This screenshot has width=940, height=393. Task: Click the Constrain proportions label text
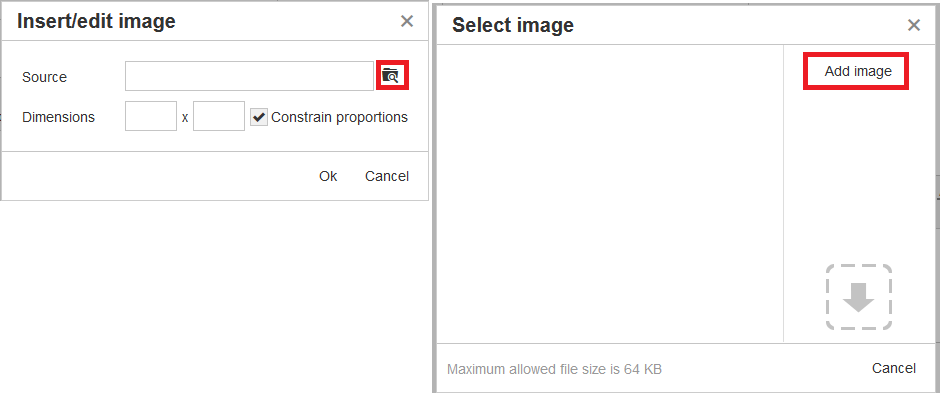(339, 117)
